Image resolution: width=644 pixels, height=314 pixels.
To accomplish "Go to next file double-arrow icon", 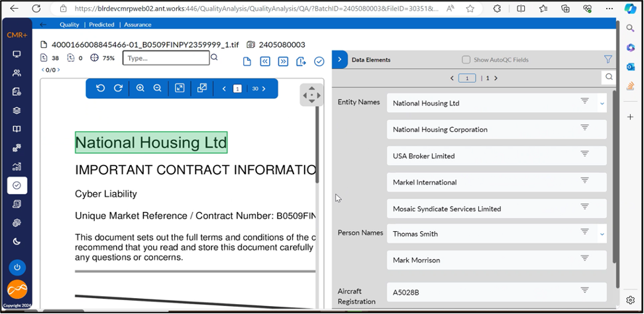I will point(283,61).
